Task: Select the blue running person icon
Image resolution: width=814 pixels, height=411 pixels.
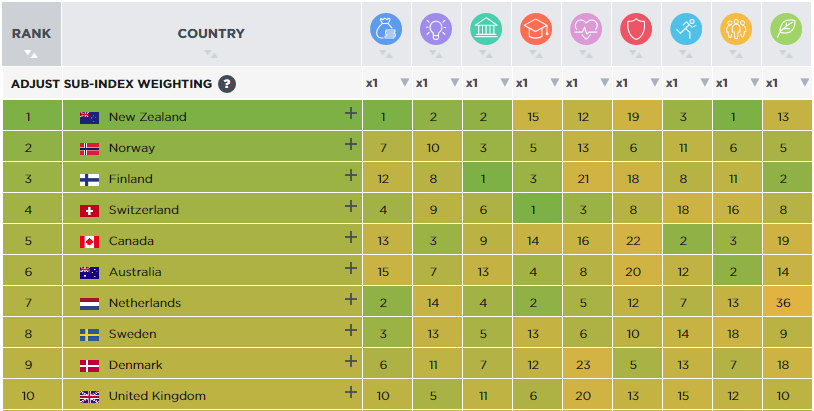Action: pyautogui.click(x=686, y=29)
